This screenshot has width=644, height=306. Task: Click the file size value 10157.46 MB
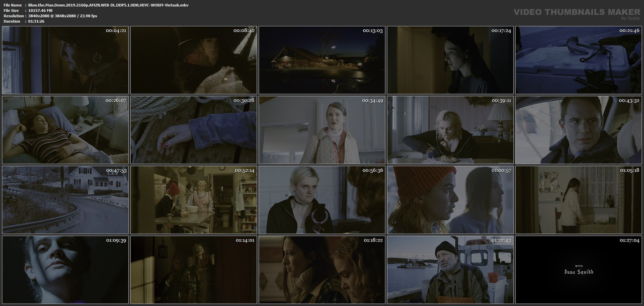40,10
